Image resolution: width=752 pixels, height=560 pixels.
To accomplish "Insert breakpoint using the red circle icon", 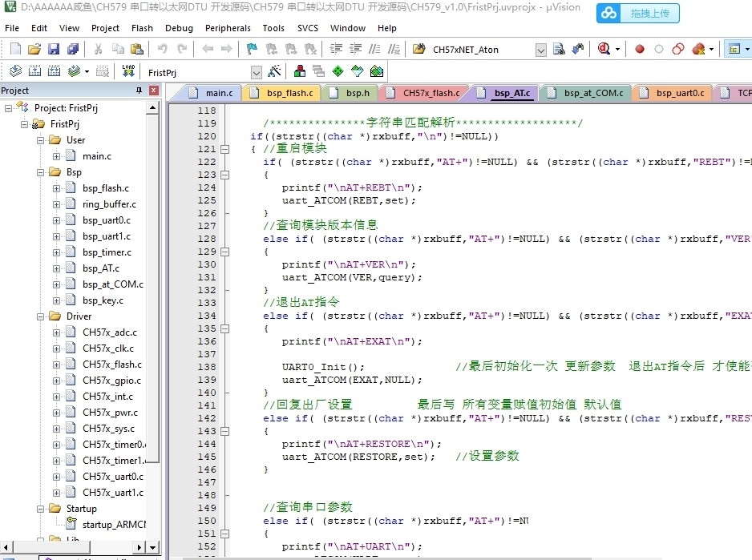I will coord(639,50).
